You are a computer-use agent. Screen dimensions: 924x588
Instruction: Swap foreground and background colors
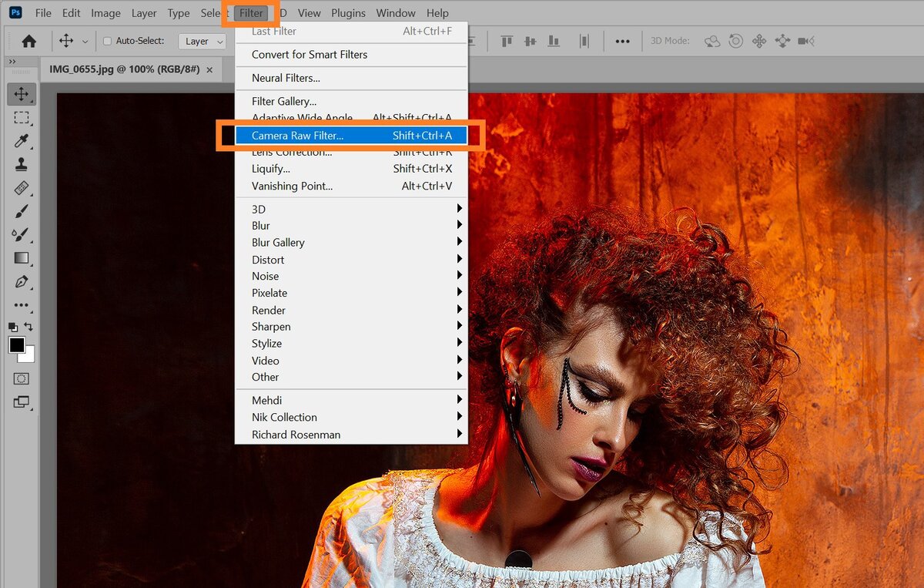[x=29, y=327]
